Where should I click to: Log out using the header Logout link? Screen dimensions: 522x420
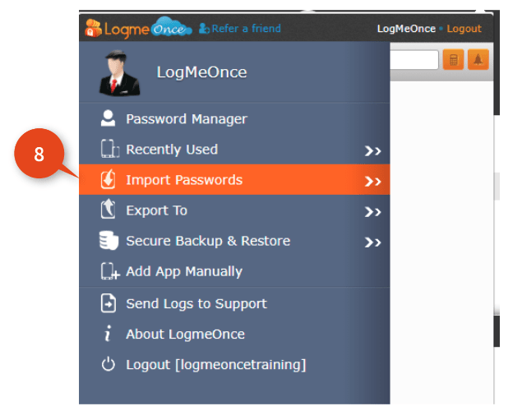464,29
